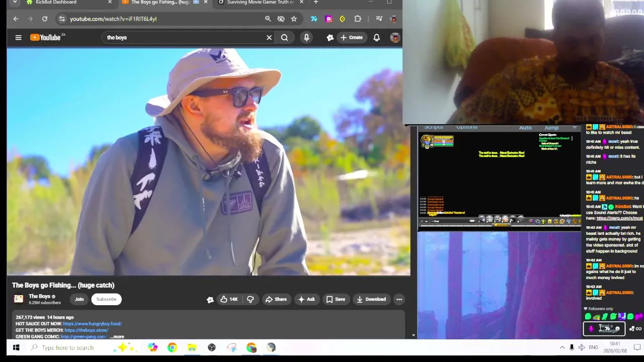This screenshot has height=362, width=644.
Task: Save the video to a playlist
Action: [336, 299]
